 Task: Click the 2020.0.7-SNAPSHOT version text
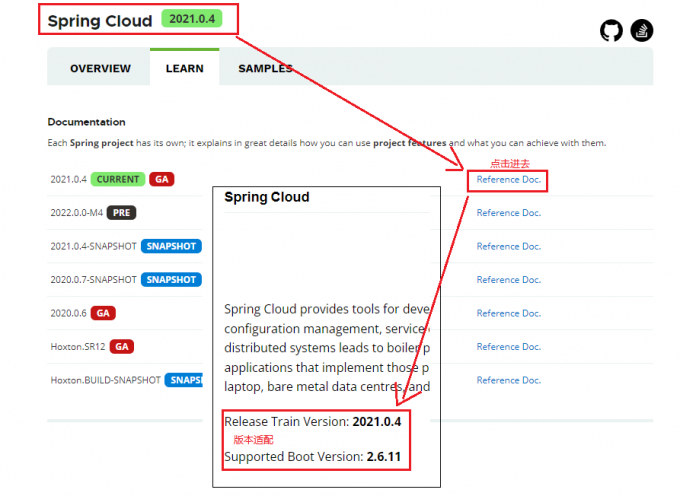tap(94, 280)
